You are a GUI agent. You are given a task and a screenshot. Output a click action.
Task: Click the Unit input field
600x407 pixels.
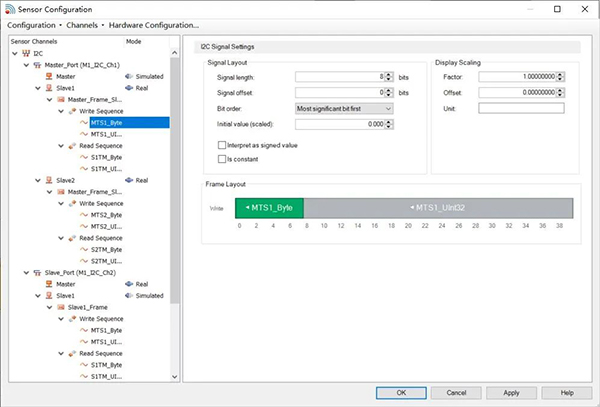(x=521, y=108)
